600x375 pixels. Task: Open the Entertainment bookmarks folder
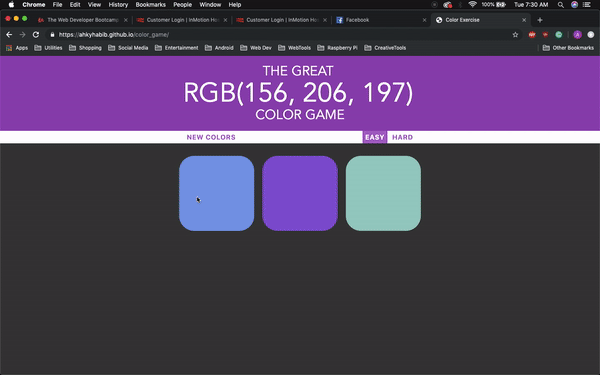(x=176, y=48)
